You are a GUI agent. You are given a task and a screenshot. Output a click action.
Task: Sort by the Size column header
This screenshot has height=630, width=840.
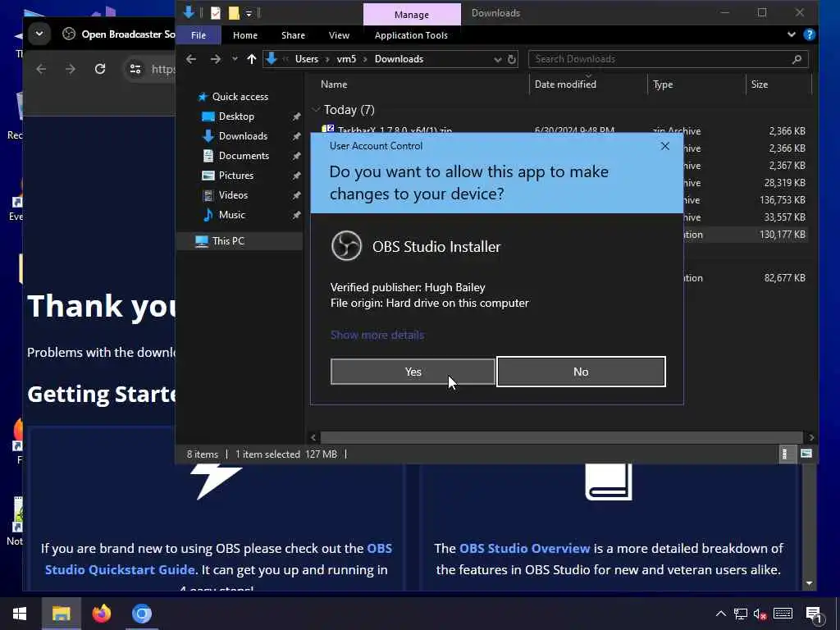(759, 84)
